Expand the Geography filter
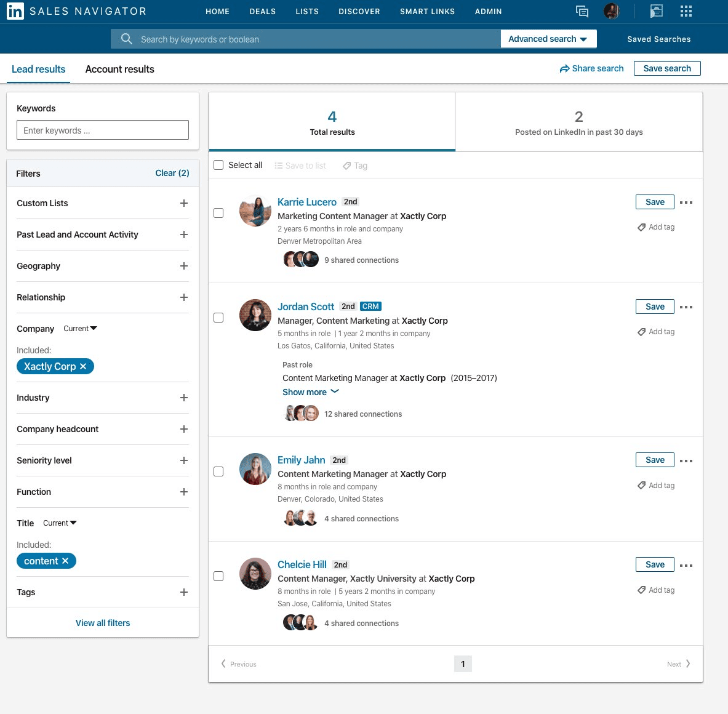Image resolution: width=728 pixels, height=714 pixels. [184, 266]
